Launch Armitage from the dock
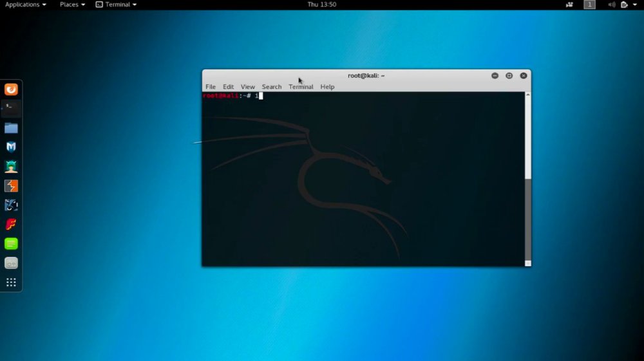The image size is (644, 361). tap(11, 167)
